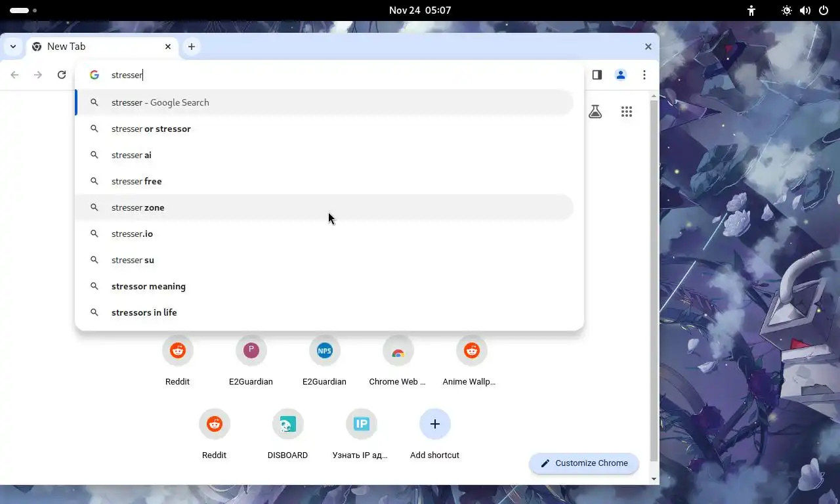Choose suggestion stresser or stressor

click(x=324, y=129)
